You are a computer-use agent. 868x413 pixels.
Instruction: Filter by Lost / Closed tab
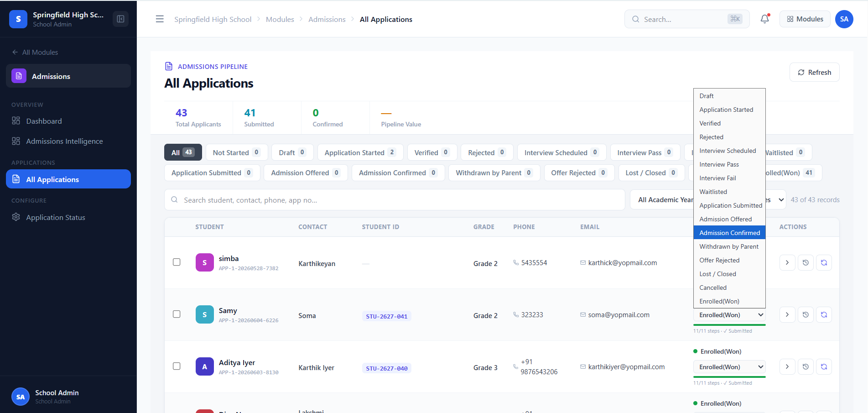pyautogui.click(x=651, y=173)
